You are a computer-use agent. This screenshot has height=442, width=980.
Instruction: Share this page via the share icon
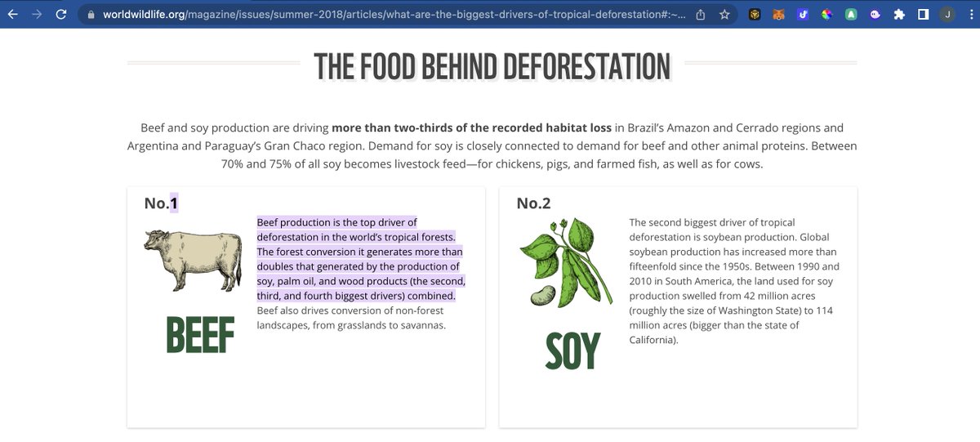[x=701, y=14]
